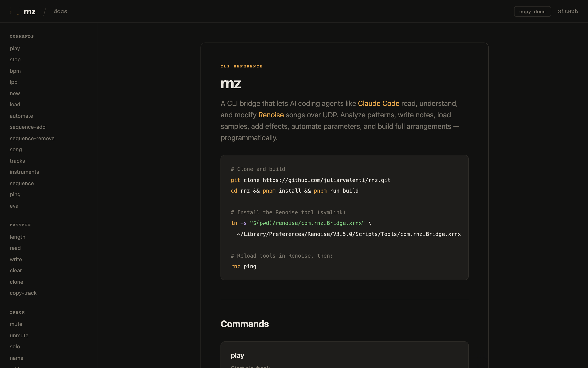
Task: Go to name under Track
Action: point(17,358)
